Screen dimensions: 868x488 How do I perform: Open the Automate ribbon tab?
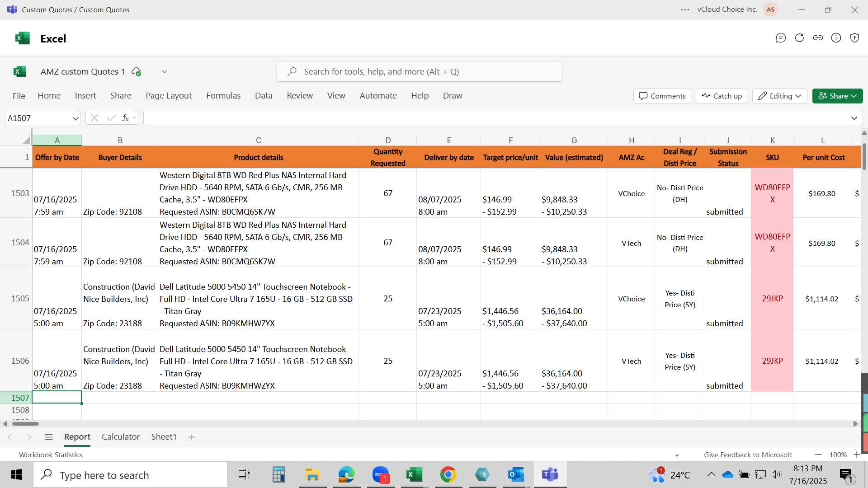coord(378,96)
